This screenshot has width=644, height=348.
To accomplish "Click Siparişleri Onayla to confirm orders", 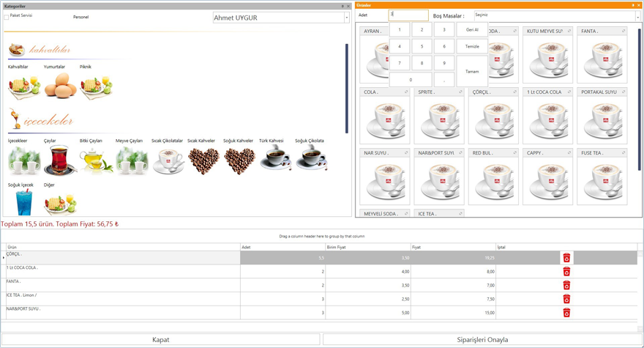I will [482, 340].
